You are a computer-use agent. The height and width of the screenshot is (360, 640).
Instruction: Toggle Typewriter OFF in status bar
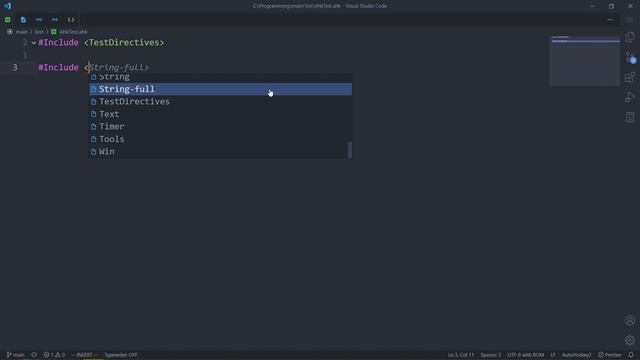point(120,355)
